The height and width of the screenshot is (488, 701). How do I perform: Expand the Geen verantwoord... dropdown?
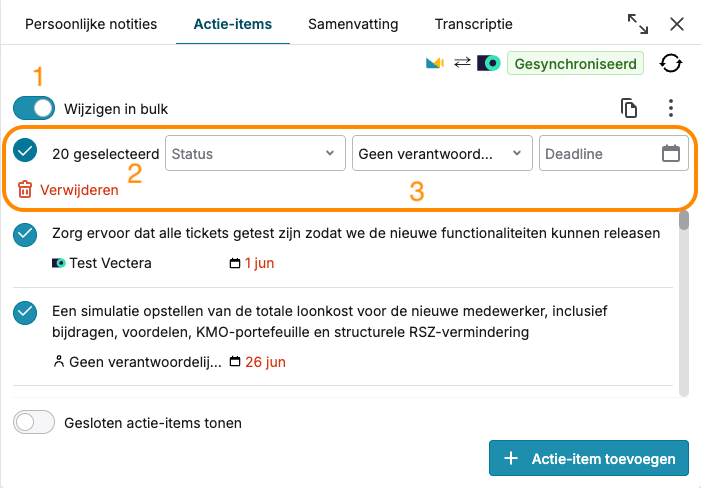point(442,153)
